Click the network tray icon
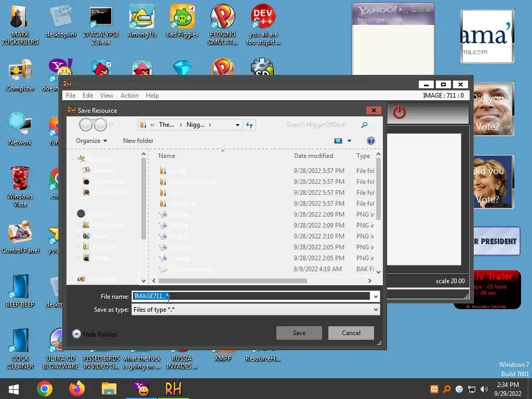 tap(472, 389)
